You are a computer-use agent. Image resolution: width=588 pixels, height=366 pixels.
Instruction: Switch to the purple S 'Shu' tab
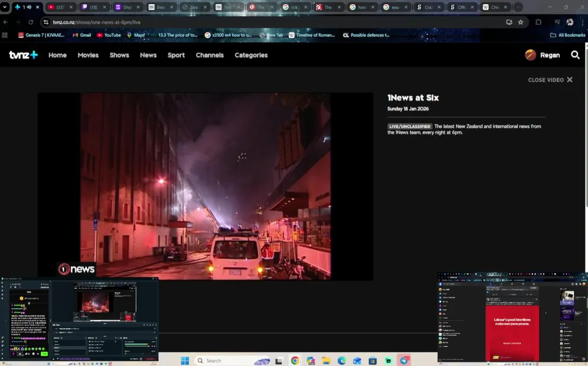pos(127,7)
